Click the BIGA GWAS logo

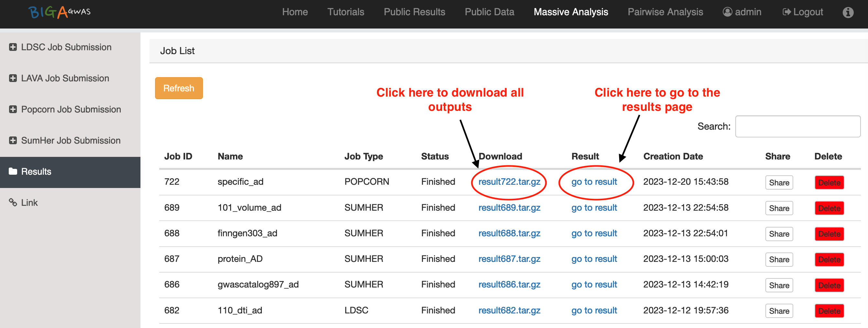tap(59, 12)
